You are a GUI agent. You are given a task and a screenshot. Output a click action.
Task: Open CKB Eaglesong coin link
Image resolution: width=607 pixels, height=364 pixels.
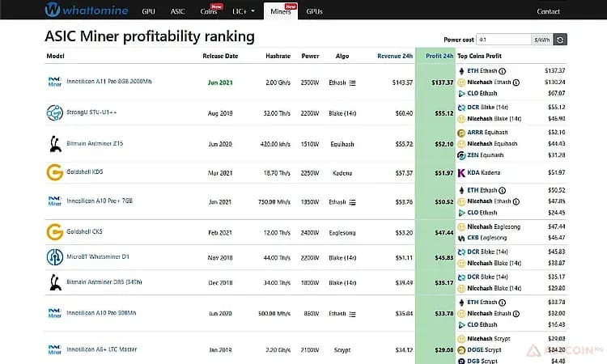pyautogui.click(x=487, y=238)
